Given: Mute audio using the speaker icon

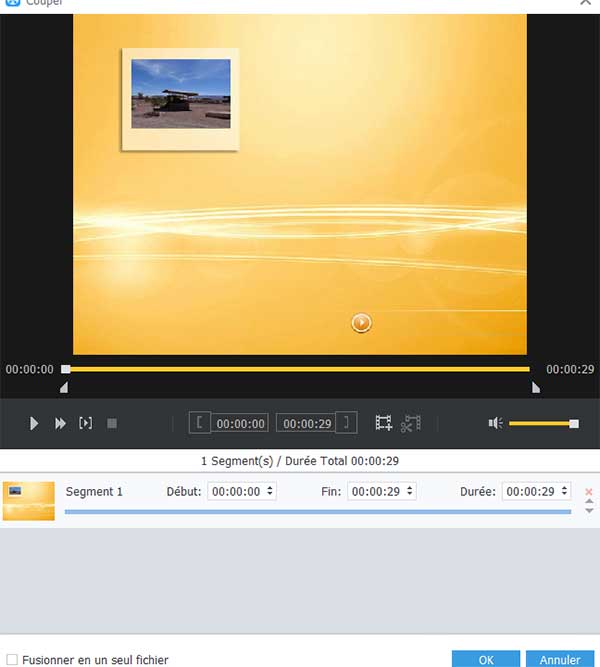Looking at the screenshot, I should point(495,424).
